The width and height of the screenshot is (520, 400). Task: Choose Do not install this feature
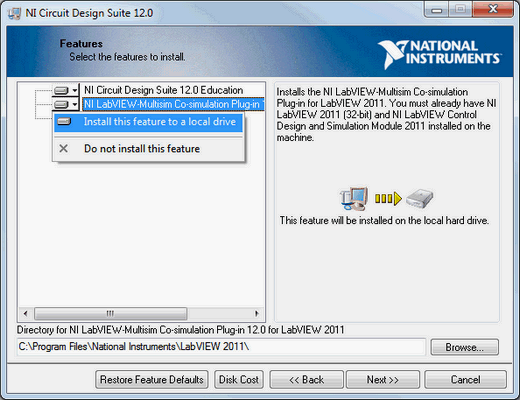(x=148, y=149)
